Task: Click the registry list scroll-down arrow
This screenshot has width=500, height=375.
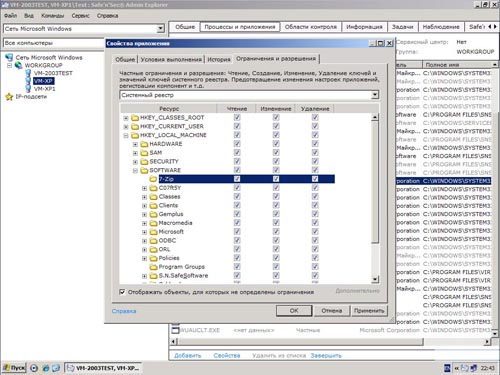Action: coord(375,279)
